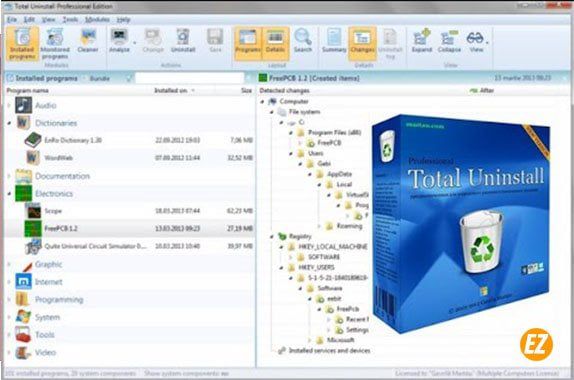The height and width of the screenshot is (380, 574).
Task: Select the HKEY_LOCAL_MACHINE registry node
Action: (333, 246)
